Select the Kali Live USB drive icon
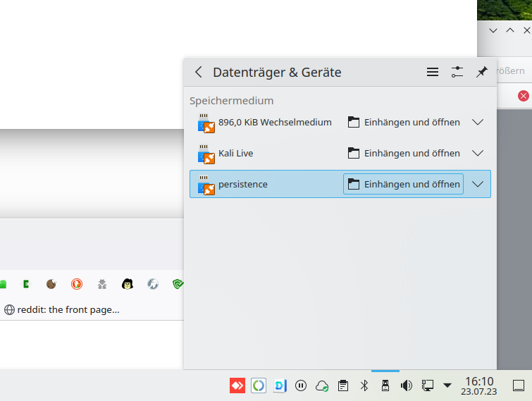 [x=206, y=153]
